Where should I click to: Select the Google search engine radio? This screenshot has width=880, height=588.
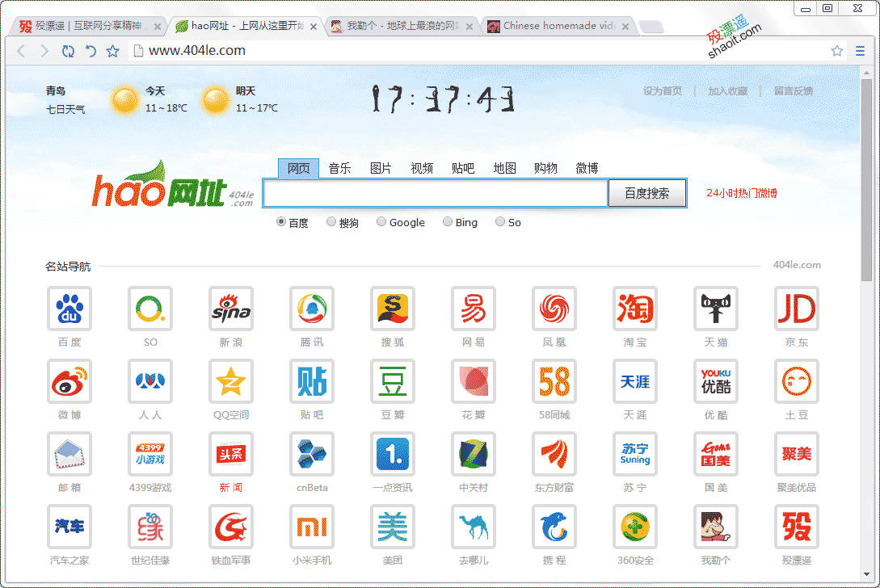381,222
